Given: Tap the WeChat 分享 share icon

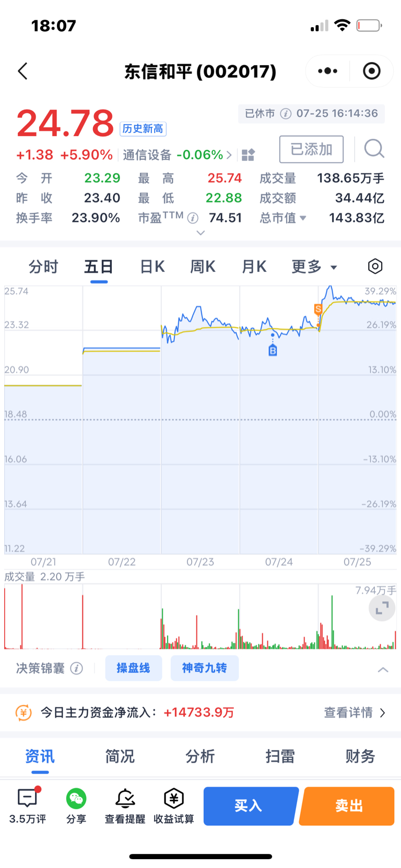Looking at the screenshot, I should (x=76, y=799).
